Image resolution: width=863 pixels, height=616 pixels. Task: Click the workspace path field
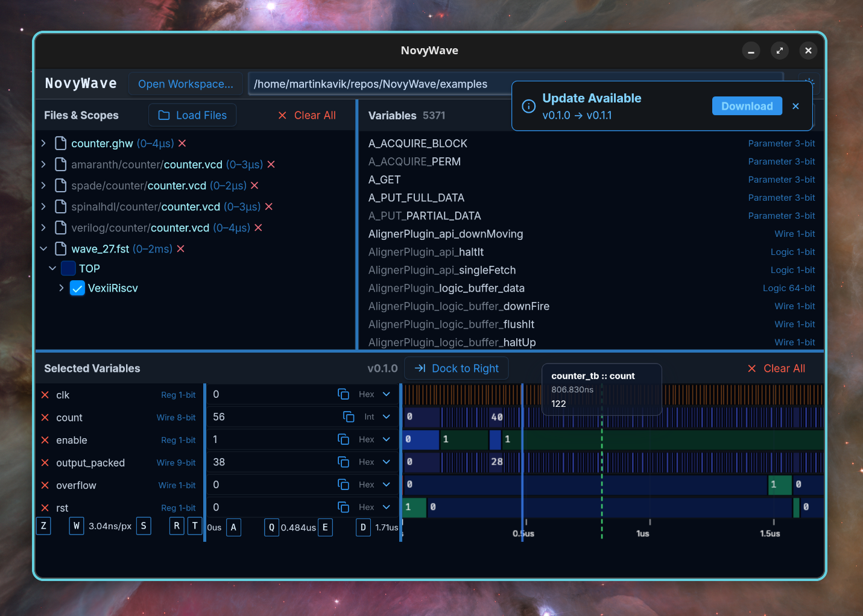pos(374,84)
